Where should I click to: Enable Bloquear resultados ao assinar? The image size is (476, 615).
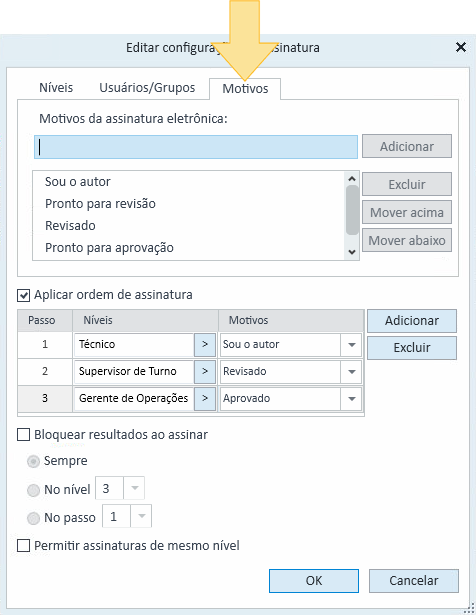click(x=24, y=435)
